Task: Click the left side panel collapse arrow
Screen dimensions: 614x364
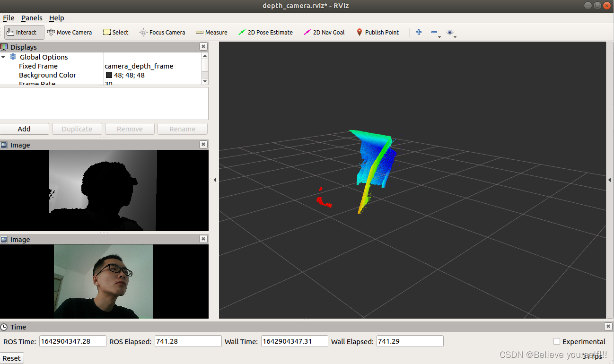Action: [x=215, y=180]
